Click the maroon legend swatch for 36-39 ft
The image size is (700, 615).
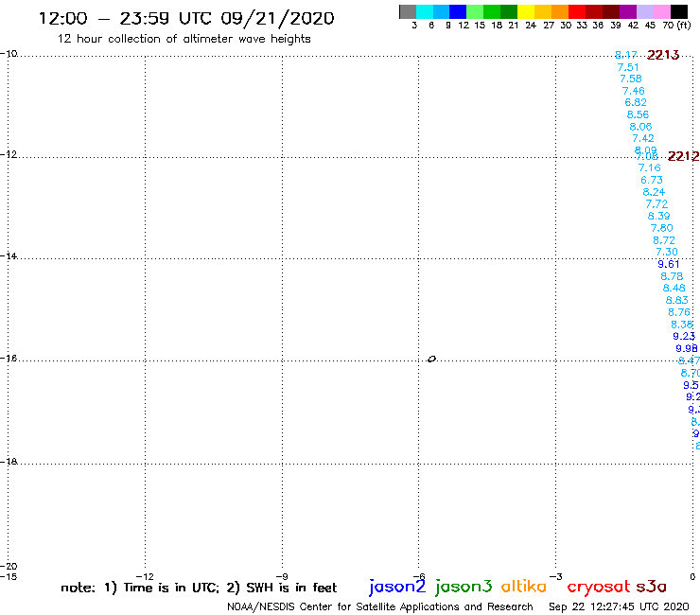pyautogui.click(x=611, y=11)
